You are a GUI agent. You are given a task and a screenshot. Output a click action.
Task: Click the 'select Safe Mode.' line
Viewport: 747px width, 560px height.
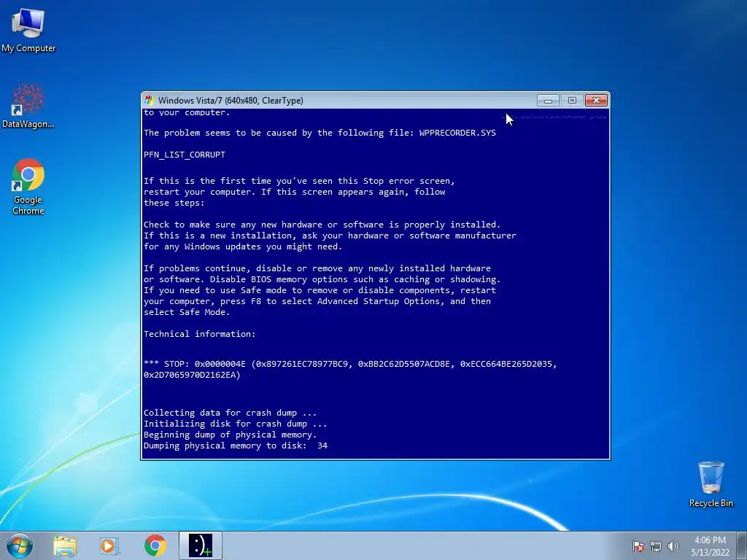187,312
